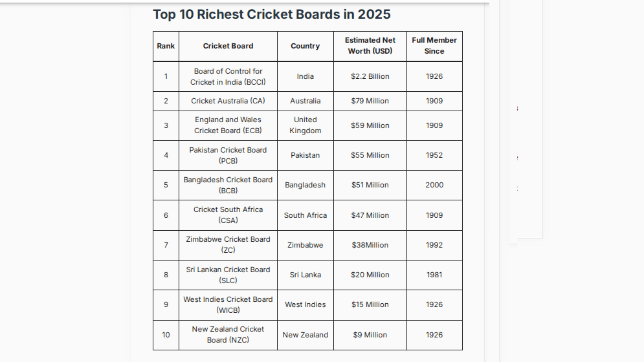Select the 'Pakistan Cricket Board (PCB)' cell
This screenshot has width=644, height=362.
click(x=228, y=155)
